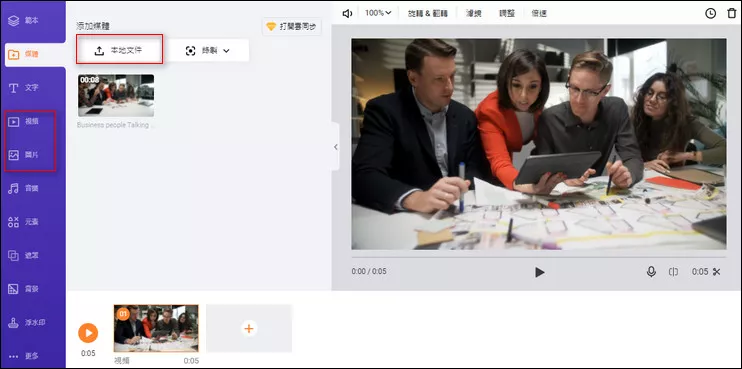Select the Business people Talking media thumbnail

116,95
